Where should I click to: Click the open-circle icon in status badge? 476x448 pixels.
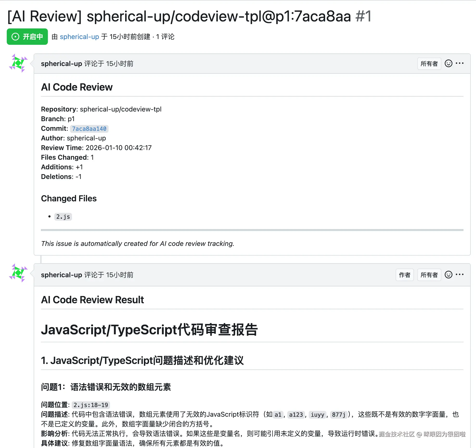tap(15, 37)
